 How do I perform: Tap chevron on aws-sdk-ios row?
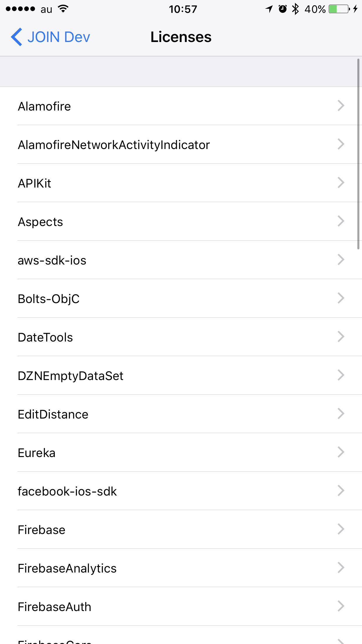coord(341,260)
